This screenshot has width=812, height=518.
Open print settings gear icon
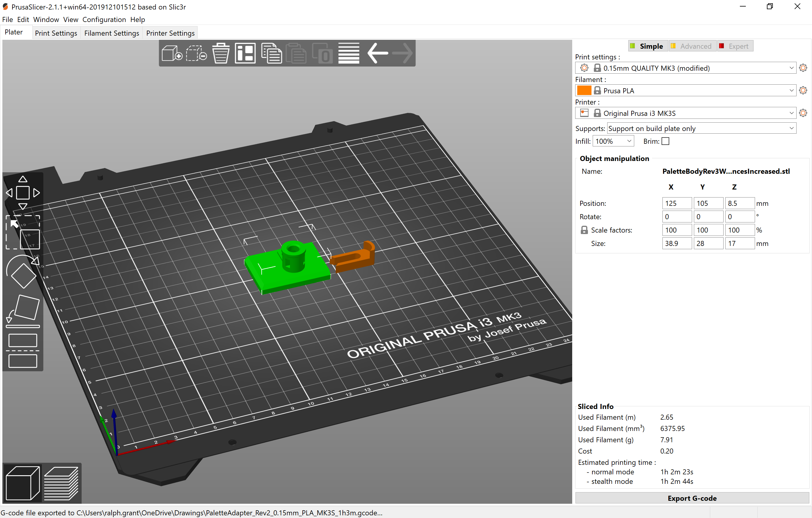click(x=803, y=68)
